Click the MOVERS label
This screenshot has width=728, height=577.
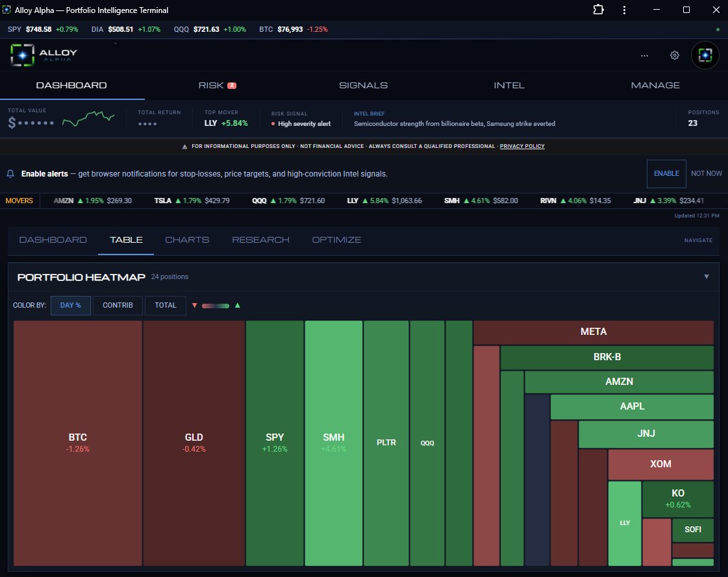(x=19, y=201)
